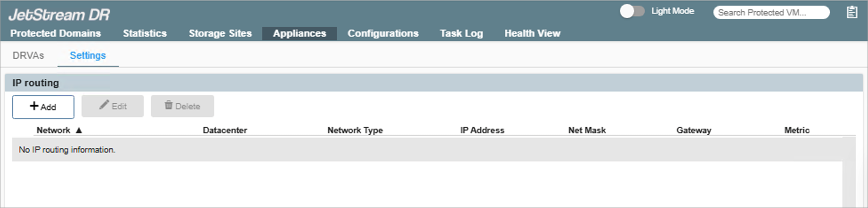Select the Settings sub-tab
The width and height of the screenshot is (868, 208).
[88, 56]
